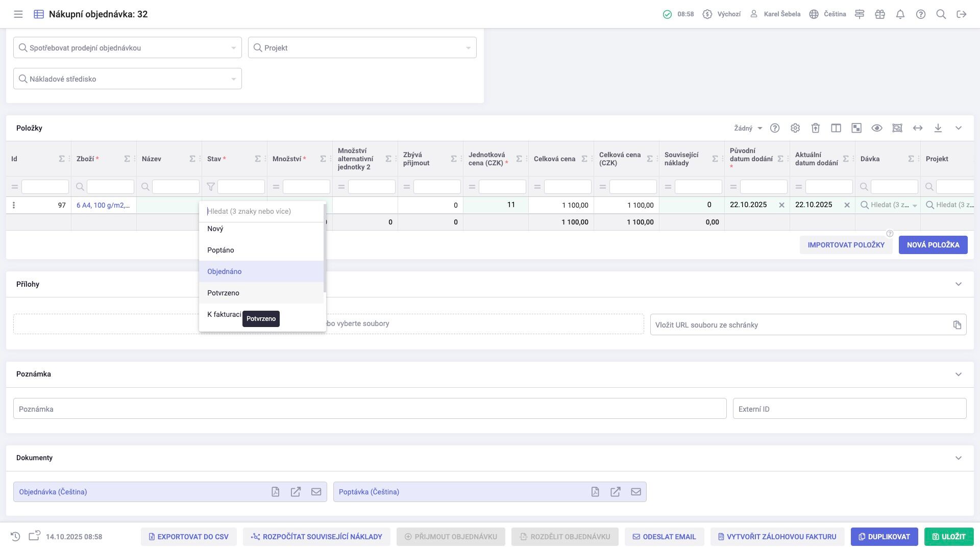Open the Žádný layout dropdown
980x551 pixels.
(748, 128)
